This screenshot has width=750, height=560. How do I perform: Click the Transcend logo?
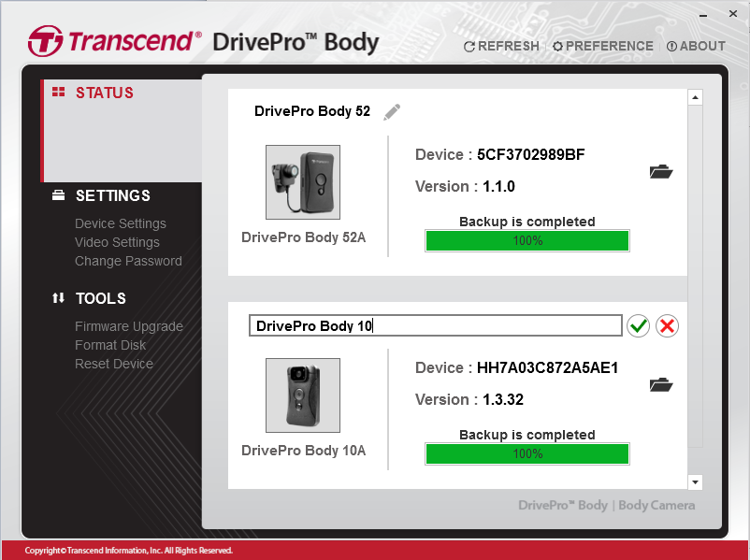[115, 41]
